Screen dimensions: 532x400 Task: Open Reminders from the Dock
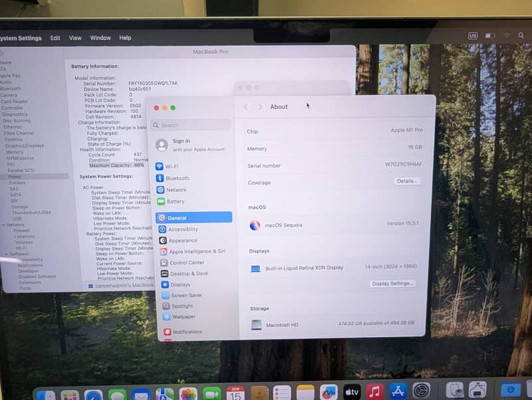282,393
